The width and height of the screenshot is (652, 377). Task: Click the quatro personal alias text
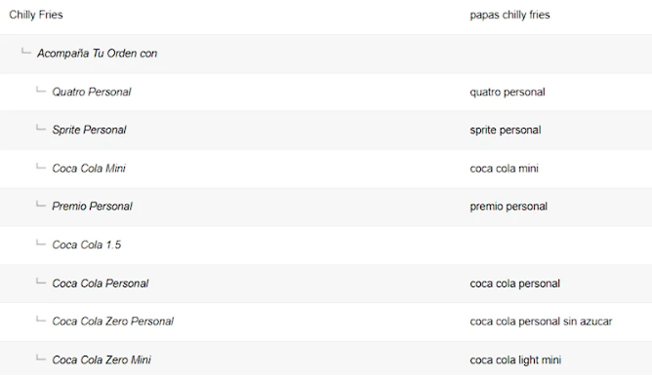click(507, 92)
